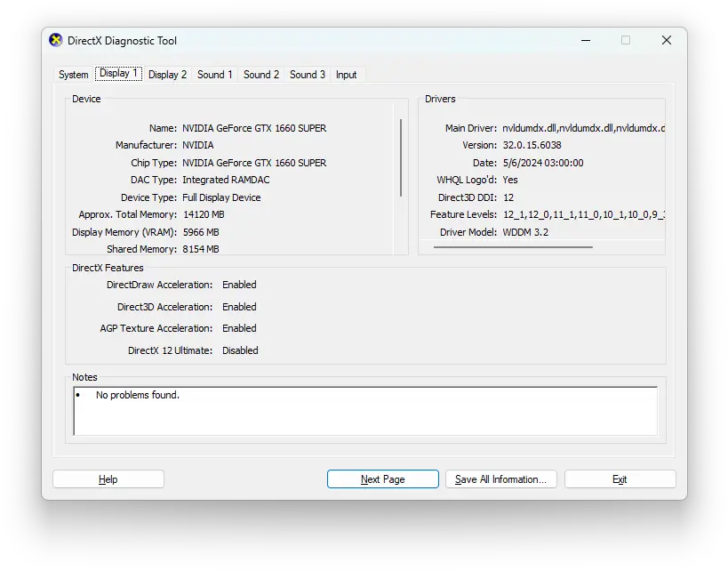Click the 'No problems found.' note
Screen dimensions: 728x571
[x=138, y=396]
